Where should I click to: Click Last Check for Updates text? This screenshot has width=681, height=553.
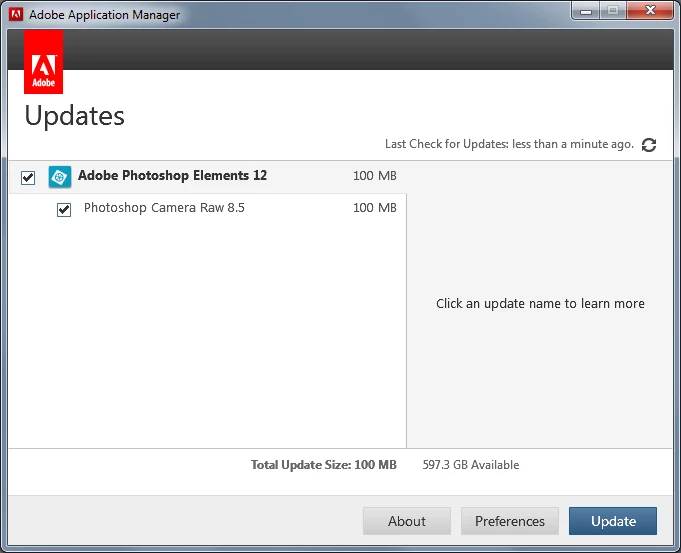point(509,144)
